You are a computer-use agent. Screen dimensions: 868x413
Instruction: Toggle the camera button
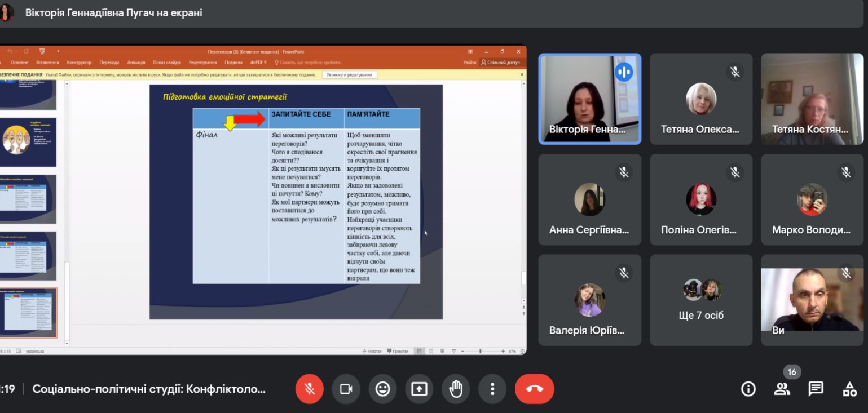(346, 389)
